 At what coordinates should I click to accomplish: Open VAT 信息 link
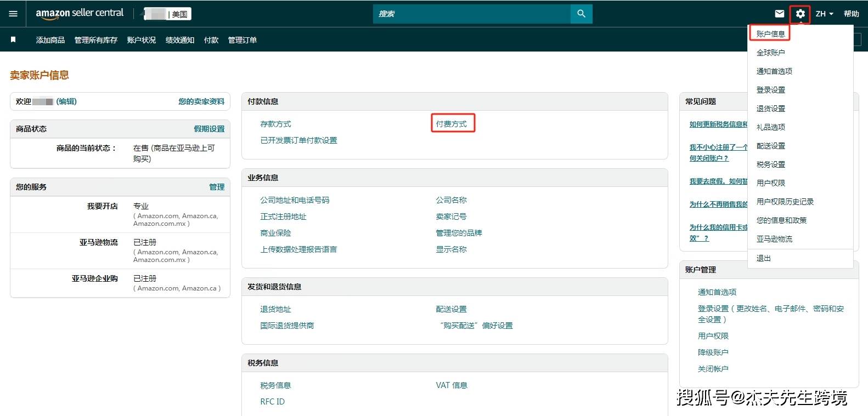pos(452,386)
